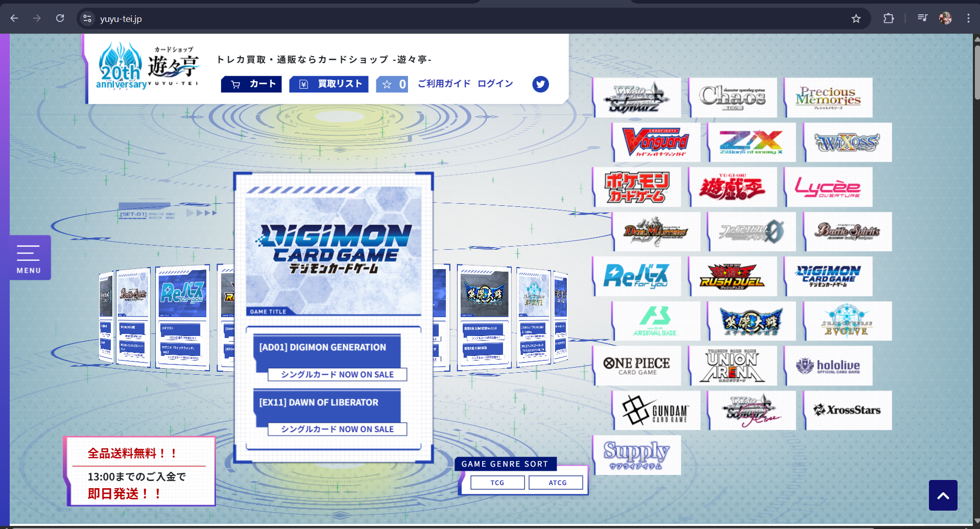Open the hololive Official Card Game tile
980x529 pixels.
828,366
